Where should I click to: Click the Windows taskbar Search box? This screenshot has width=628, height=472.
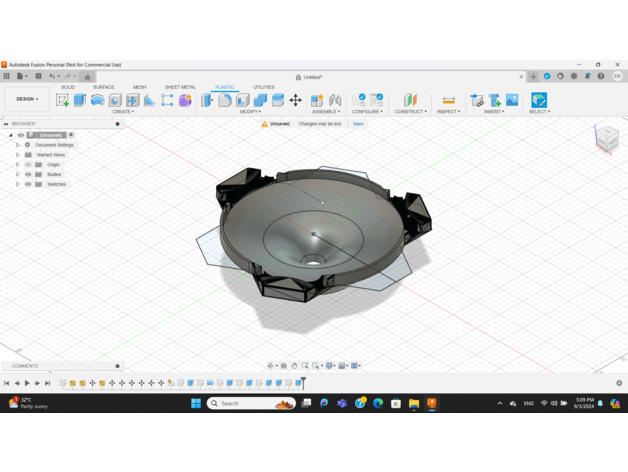(250, 403)
